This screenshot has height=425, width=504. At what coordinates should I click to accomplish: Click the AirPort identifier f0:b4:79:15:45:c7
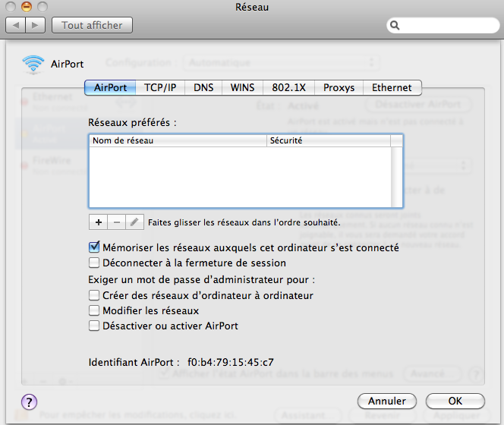(231, 362)
